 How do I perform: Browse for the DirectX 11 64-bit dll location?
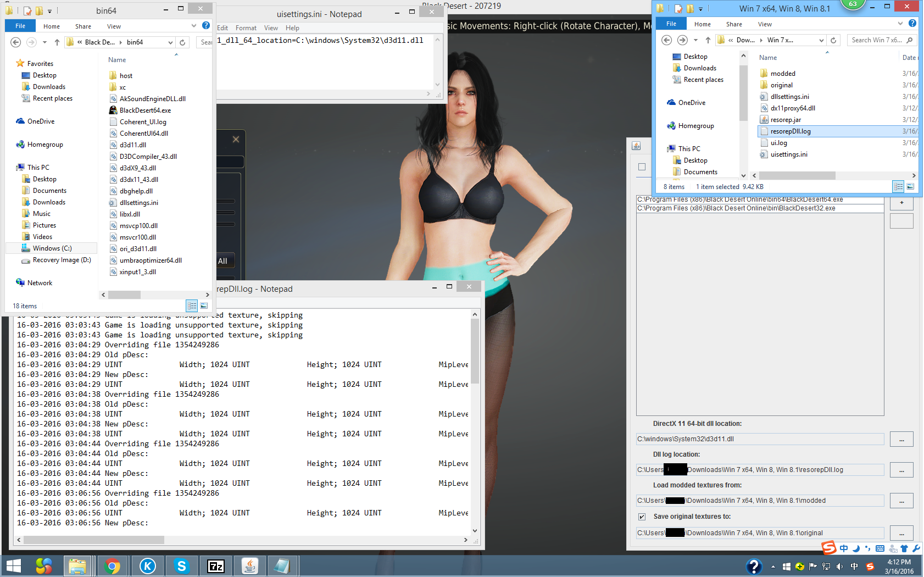click(x=901, y=439)
